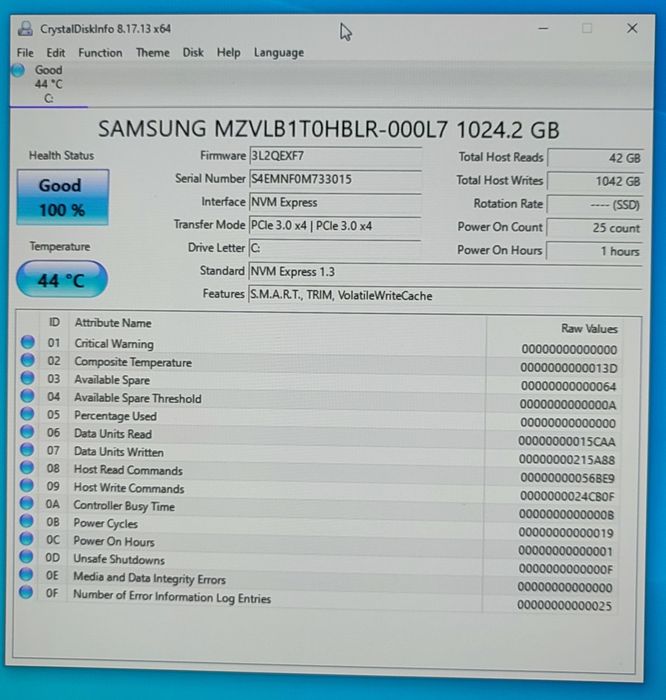The height and width of the screenshot is (700, 666).
Task: Click the status orb for Percentage Used row
Action: tap(27, 414)
